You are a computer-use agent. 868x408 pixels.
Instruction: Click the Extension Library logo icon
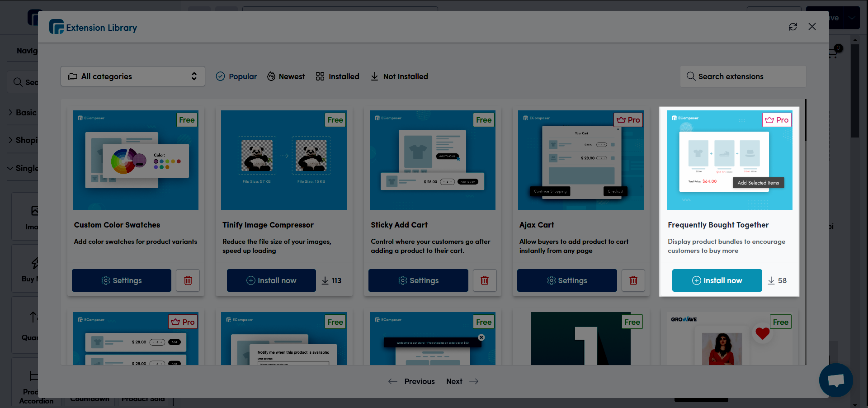[x=57, y=27]
